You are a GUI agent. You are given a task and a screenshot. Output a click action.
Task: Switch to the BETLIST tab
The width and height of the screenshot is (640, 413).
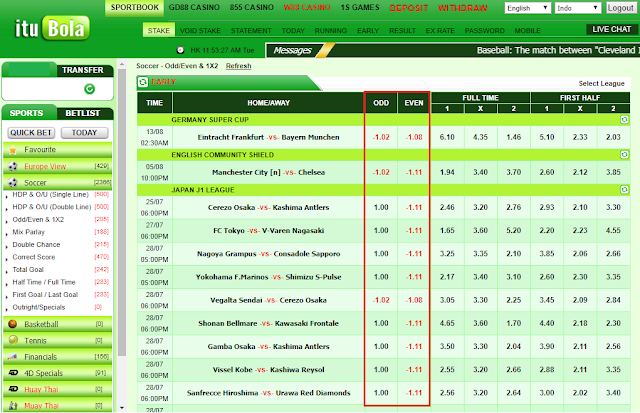pos(83,113)
